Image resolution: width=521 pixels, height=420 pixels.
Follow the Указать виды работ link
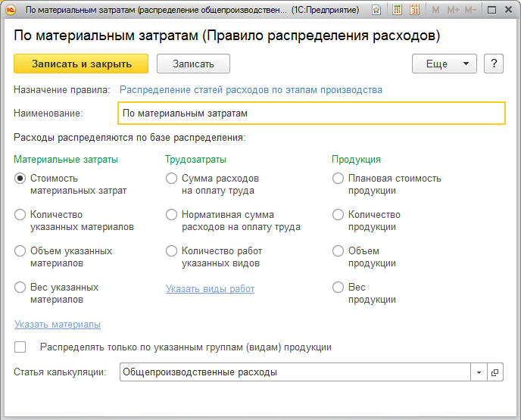point(210,289)
